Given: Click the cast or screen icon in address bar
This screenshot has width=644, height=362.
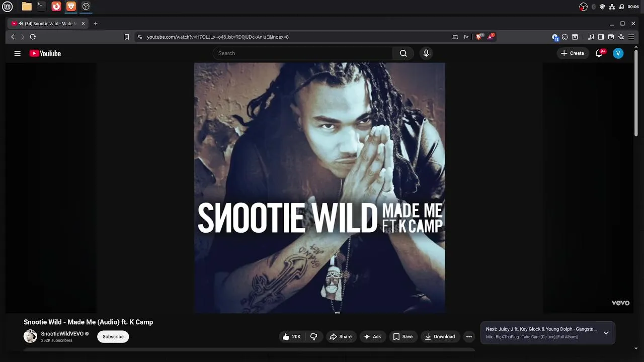Looking at the screenshot, I should (x=455, y=37).
